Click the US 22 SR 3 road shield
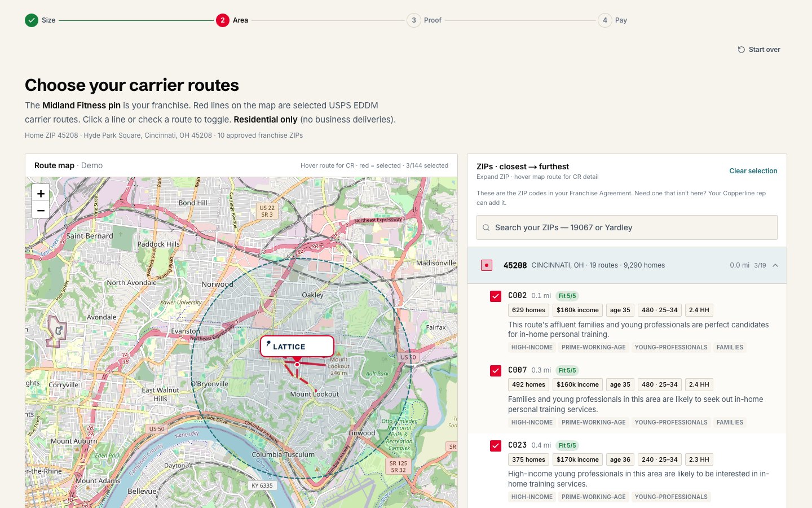Image resolution: width=812 pixels, height=508 pixels. [x=267, y=211]
